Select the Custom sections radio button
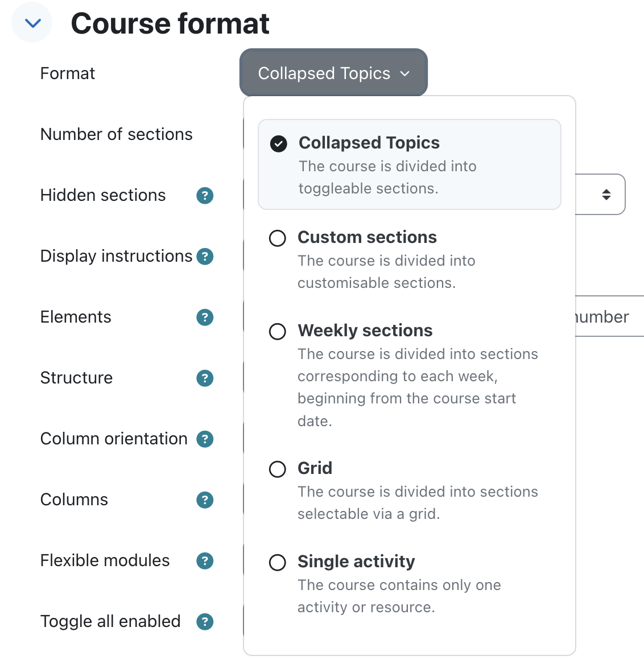Image resolution: width=644 pixels, height=660 pixels. click(x=277, y=238)
